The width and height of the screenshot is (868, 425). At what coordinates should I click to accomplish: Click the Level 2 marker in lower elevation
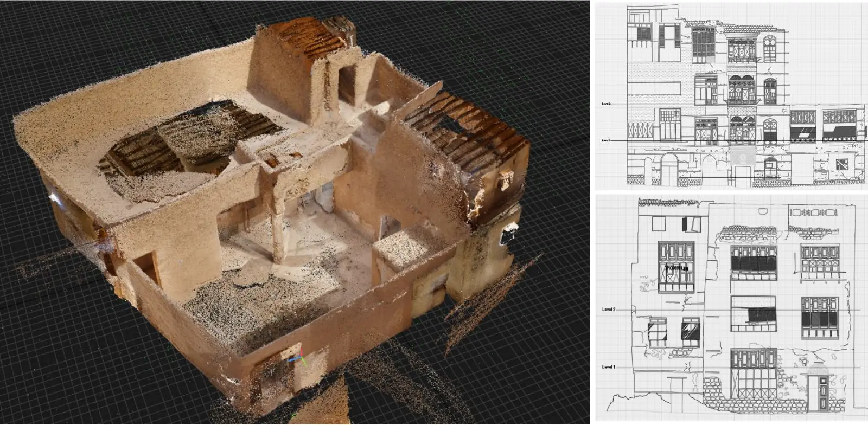[609, 310]
